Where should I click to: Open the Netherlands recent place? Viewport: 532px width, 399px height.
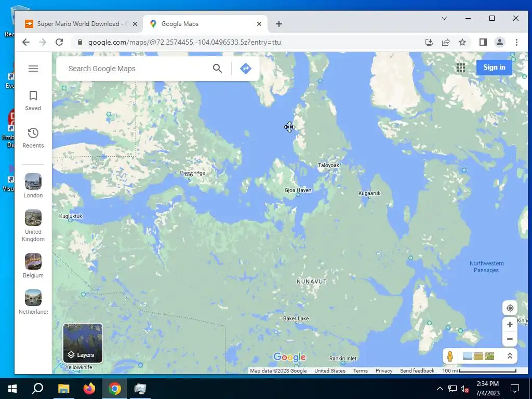[33, 302]
